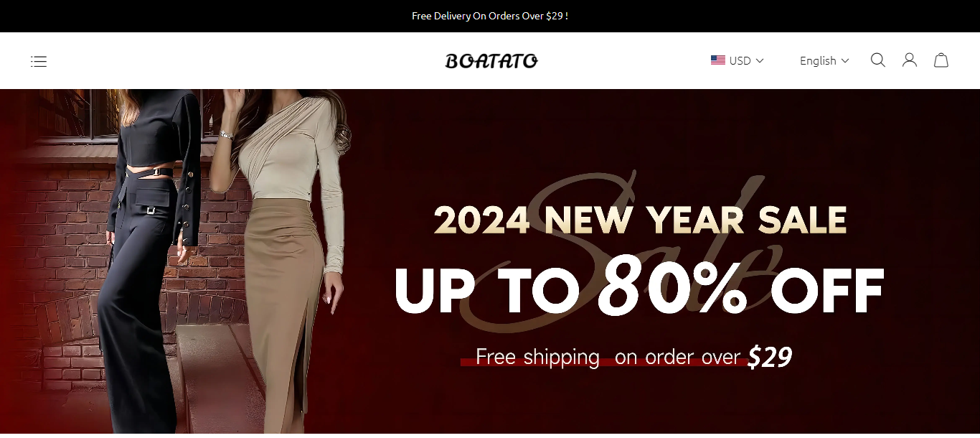Image resolution: width=980 pixels, height=438 pixels.
Task: Click the gold script Sale lettering
Action: tap(624, 251)
